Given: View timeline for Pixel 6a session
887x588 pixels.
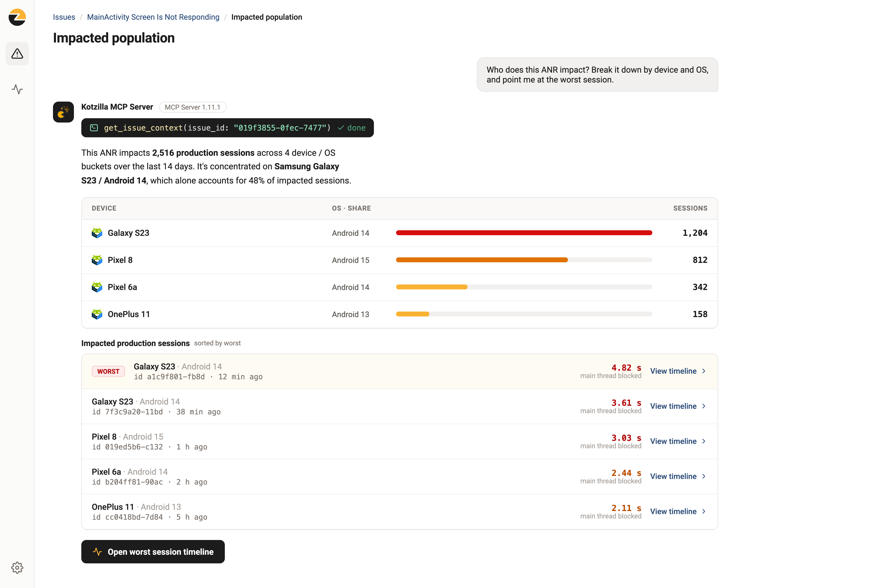Looking at the screenshot, I should point(673,476).
